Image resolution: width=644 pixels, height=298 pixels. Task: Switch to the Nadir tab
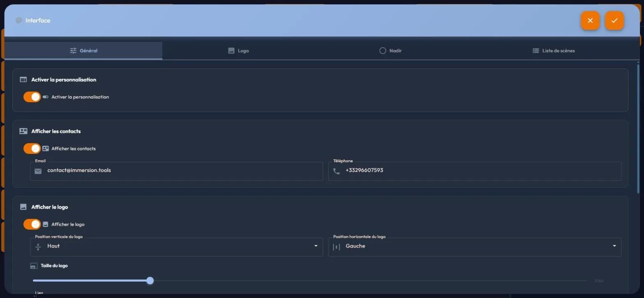(390, 50)
